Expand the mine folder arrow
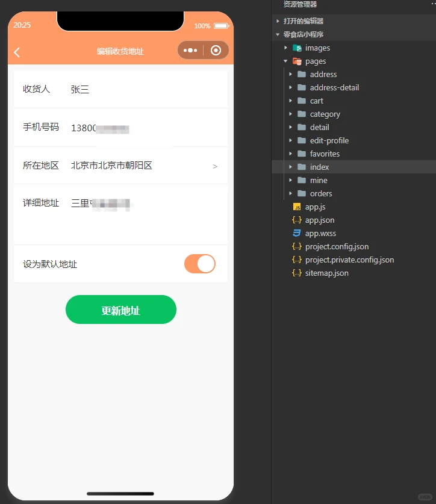Image resolution: width=436 pixels, height=504 pixels. point(290,180)
